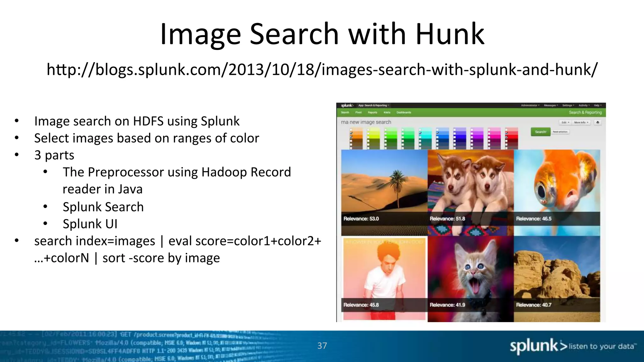Open the Edit dropdown button
Image resolution: width=644 pixels, height=362 pixels.
[x=565, y=122]
